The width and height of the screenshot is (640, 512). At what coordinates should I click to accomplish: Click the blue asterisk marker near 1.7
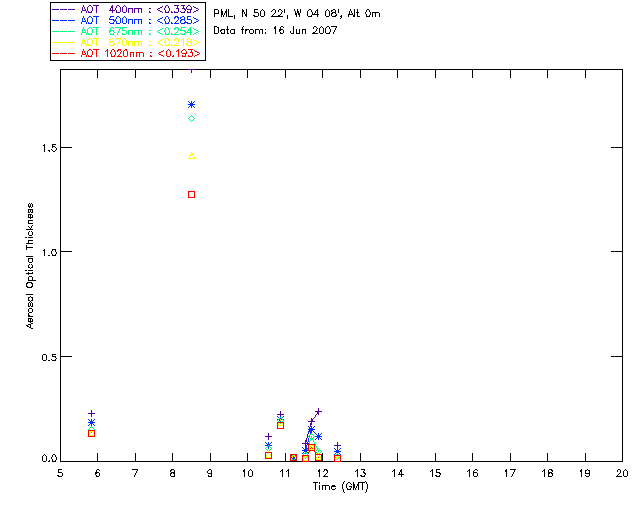click(191, 105)
